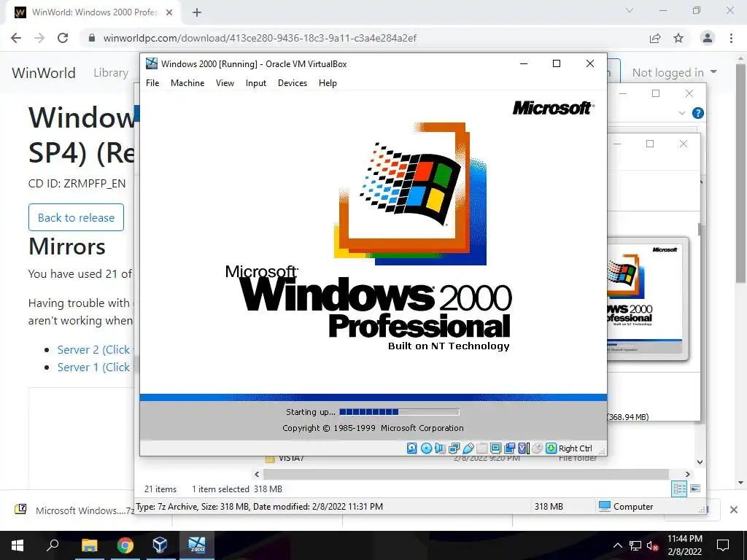Screen dimensions: 747x560
Task: Expand the Not logged in dropdown
Action: point(674,72)
